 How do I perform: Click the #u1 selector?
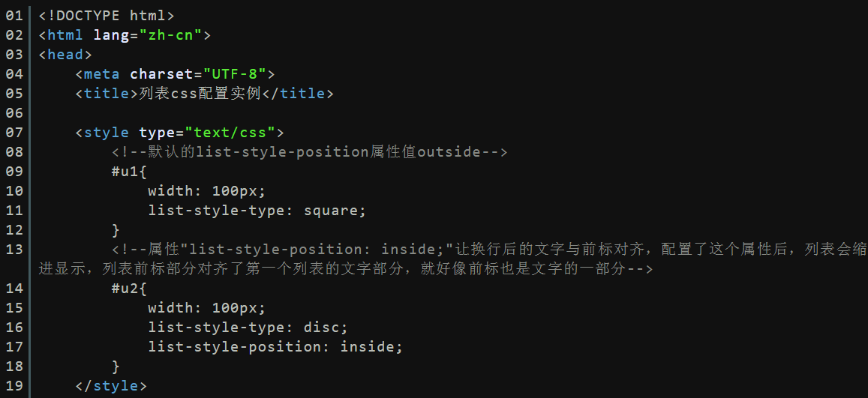(130, 172)
